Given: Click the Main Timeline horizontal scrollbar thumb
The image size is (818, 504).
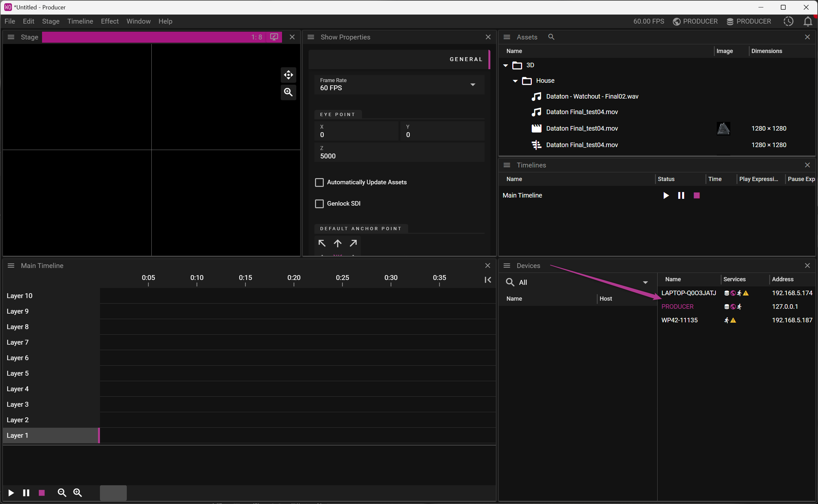Looking at the screenshot, I should pyautogui.click(x=114, y=493).
